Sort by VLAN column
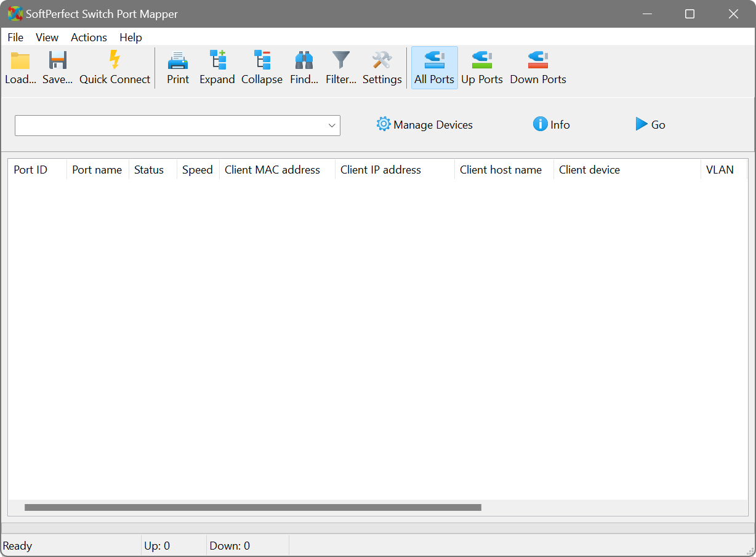Screen dimensions: 756x557 pyautogui.click(x=724, y=170)
